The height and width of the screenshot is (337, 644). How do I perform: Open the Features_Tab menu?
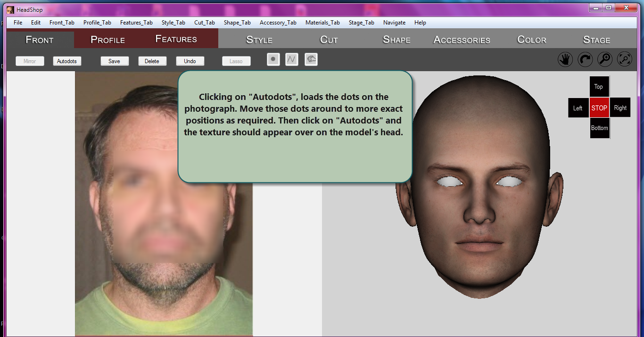coord(136,23)
